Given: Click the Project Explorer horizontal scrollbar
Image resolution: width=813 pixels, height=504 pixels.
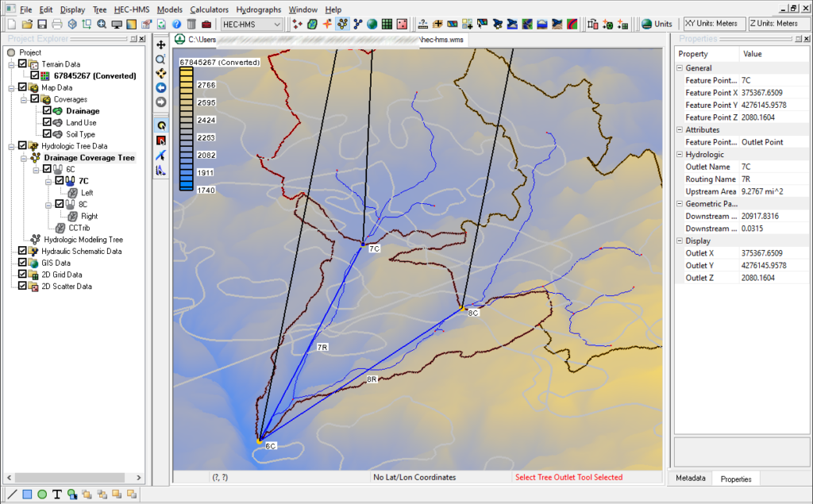Looking at the screenshot, I should click(74, 477).
